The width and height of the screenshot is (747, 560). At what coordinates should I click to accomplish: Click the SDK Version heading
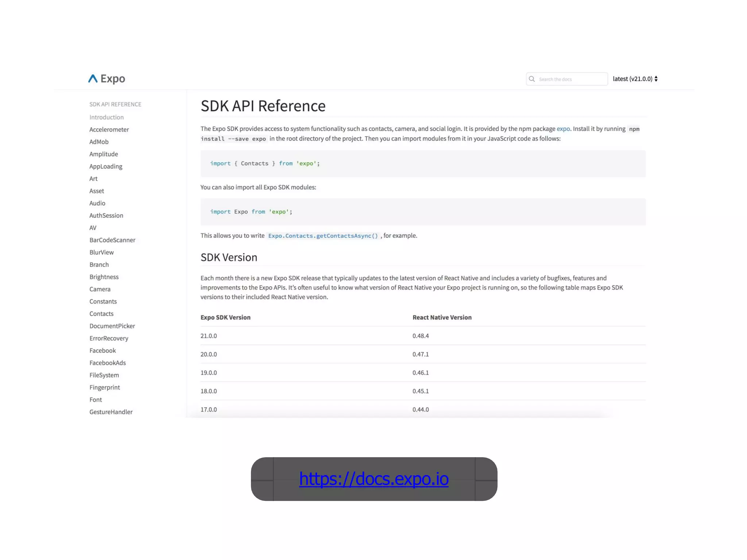tap(229, 257)
